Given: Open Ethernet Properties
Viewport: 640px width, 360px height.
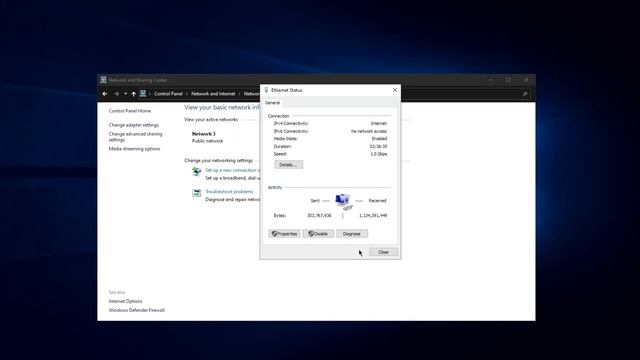Looking at the screenshot, I should pyautogui.click(x=284, y=234).
